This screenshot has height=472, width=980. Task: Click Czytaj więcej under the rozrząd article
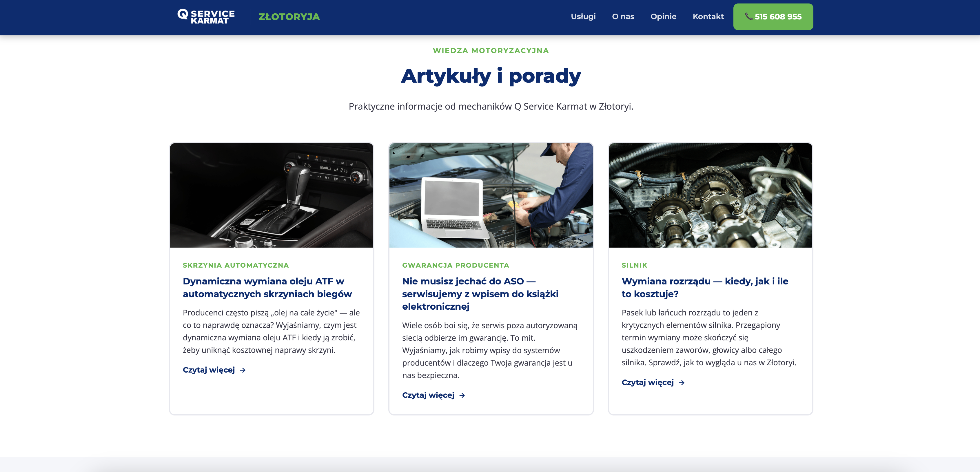tap(653, 382)
